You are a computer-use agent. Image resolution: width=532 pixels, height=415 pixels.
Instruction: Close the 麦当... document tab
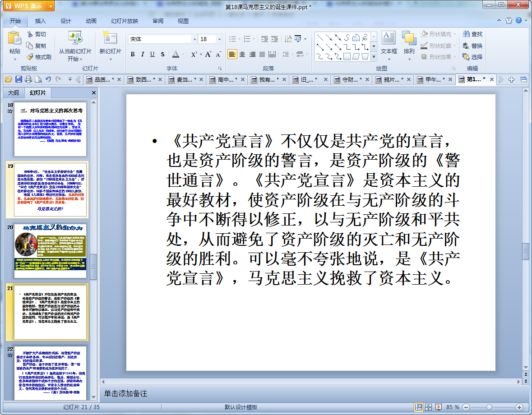pos(201,80)
